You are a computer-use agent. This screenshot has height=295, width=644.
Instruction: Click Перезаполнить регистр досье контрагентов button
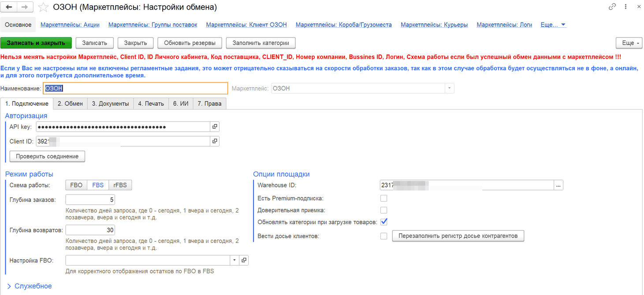coord(458,236)
